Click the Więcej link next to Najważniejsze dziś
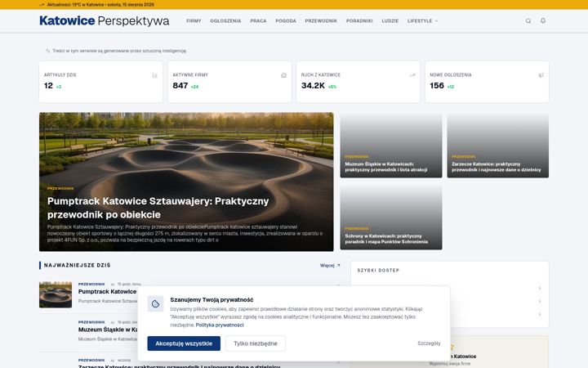The width and height of the screenshot is (588, 368). [330, 266]
